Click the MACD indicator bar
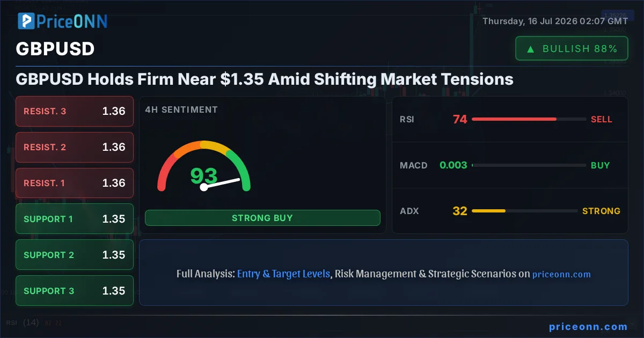This screenshot has width=644, height=338. (529, 165)
